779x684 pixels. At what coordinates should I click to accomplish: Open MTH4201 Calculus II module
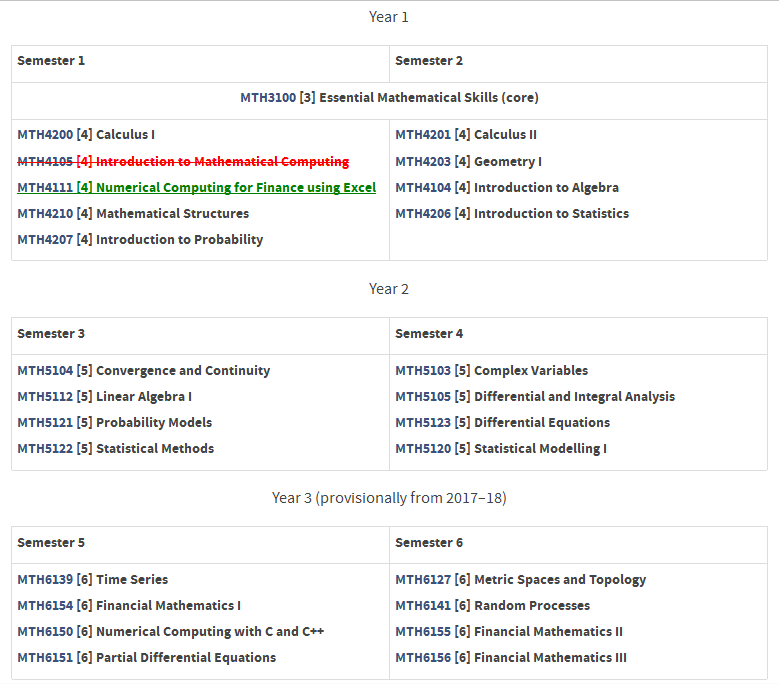(466, 135)
